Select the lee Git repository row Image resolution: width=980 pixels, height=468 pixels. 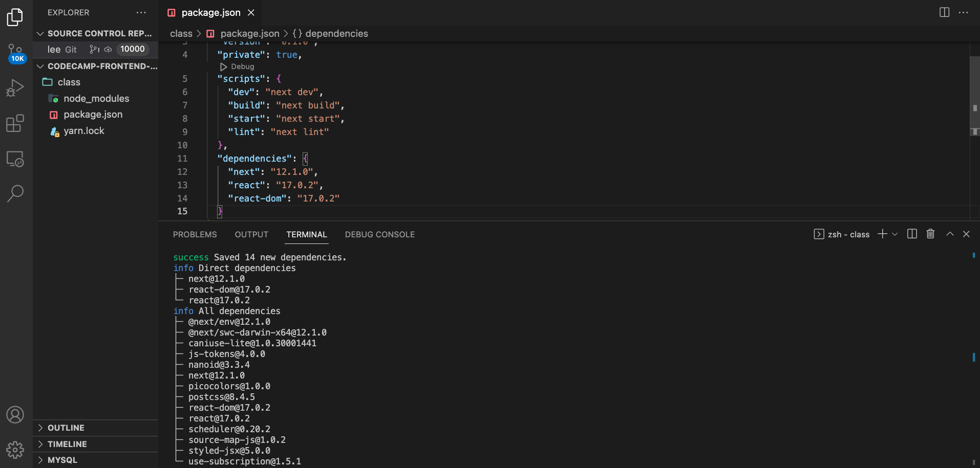pos(95,49)
